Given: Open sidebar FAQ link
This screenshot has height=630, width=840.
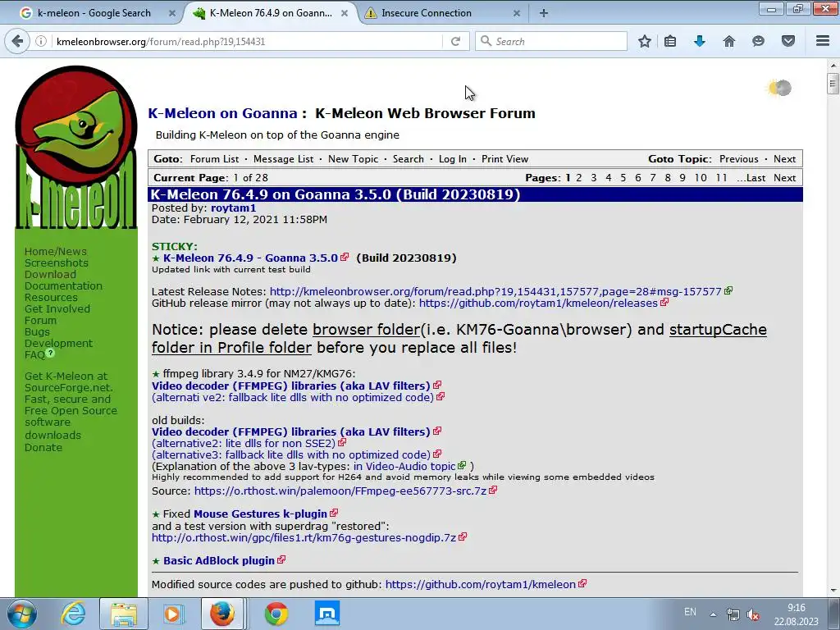Looking at the screenshot, I should click(x=34, y=355).
